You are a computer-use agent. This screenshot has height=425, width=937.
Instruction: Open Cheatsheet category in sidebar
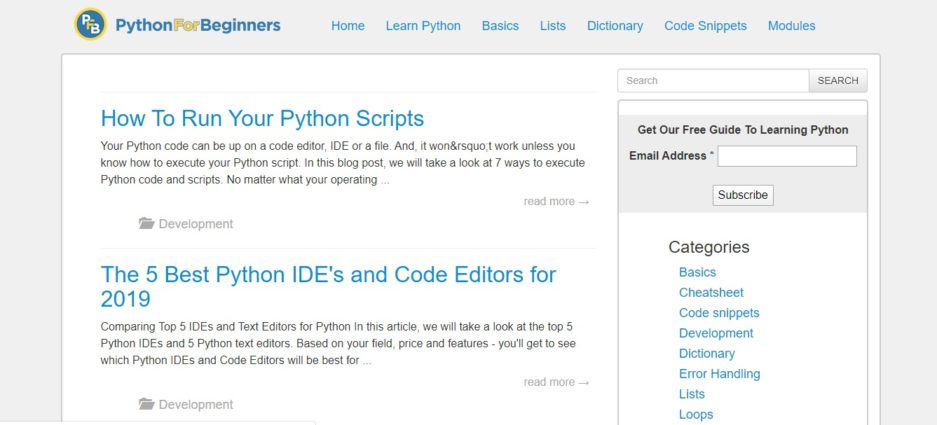click(x=711, y=292)
